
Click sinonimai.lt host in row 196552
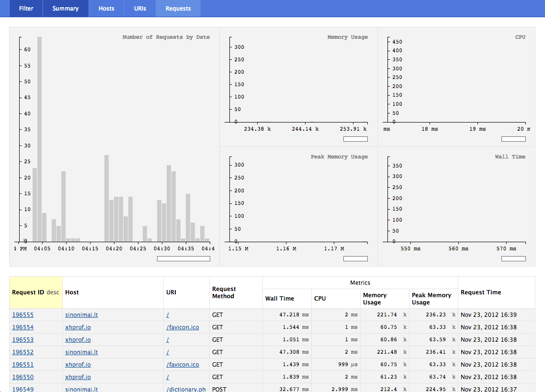pyautogui.click(x=81, y=352)
